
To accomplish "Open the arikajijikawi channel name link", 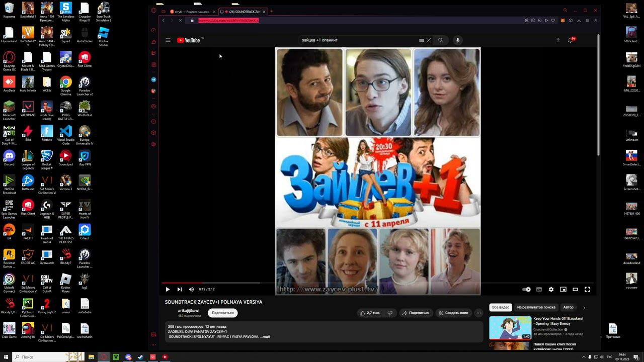I will pyautogui.click(x=189, y=311).
